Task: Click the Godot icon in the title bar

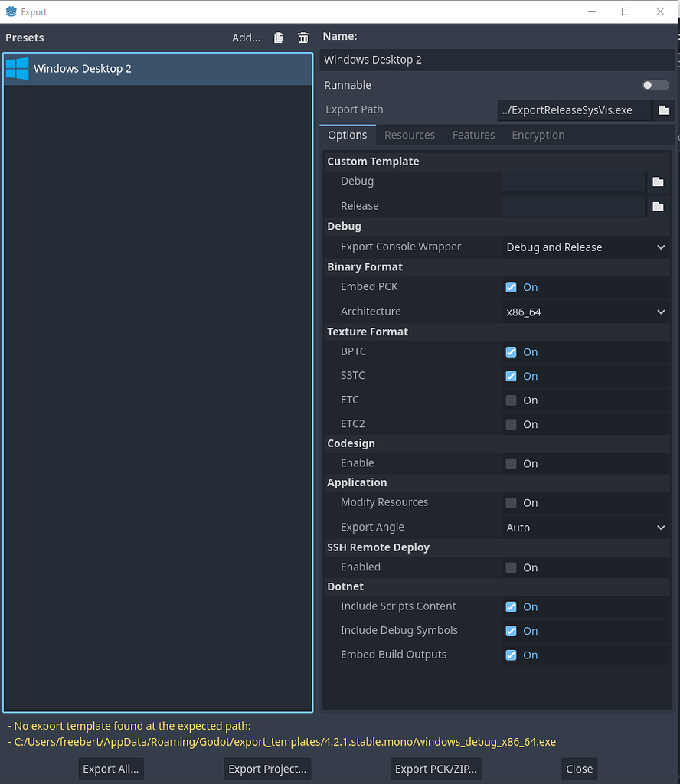Action: (11, 11)
